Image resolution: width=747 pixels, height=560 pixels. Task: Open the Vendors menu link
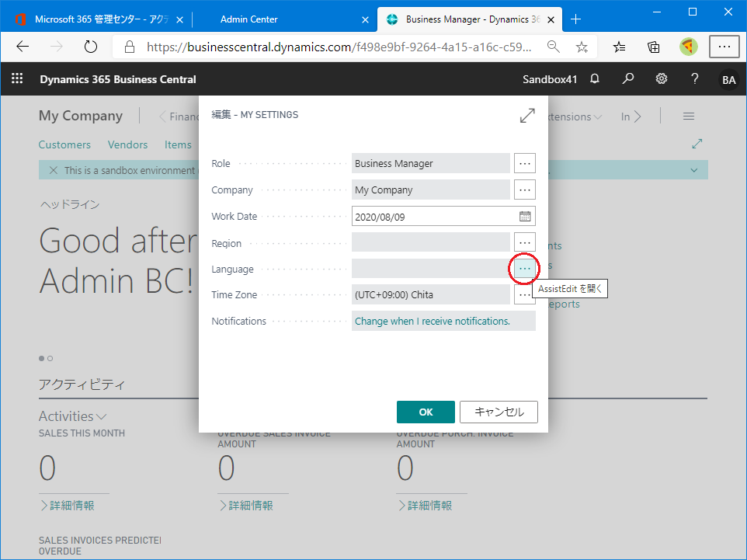tap(127, 144)
